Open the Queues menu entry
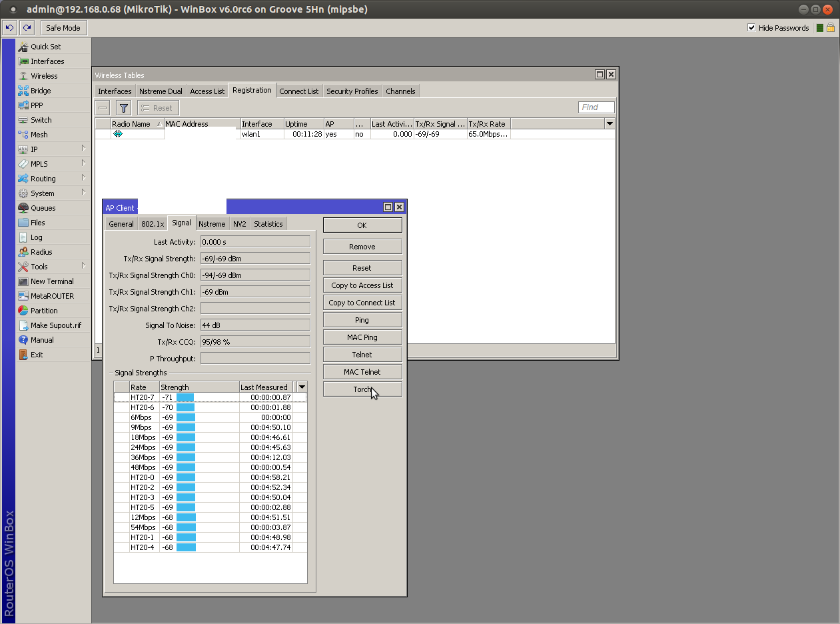Viewport: 840px width, 624px height. [x=43, y=208]
